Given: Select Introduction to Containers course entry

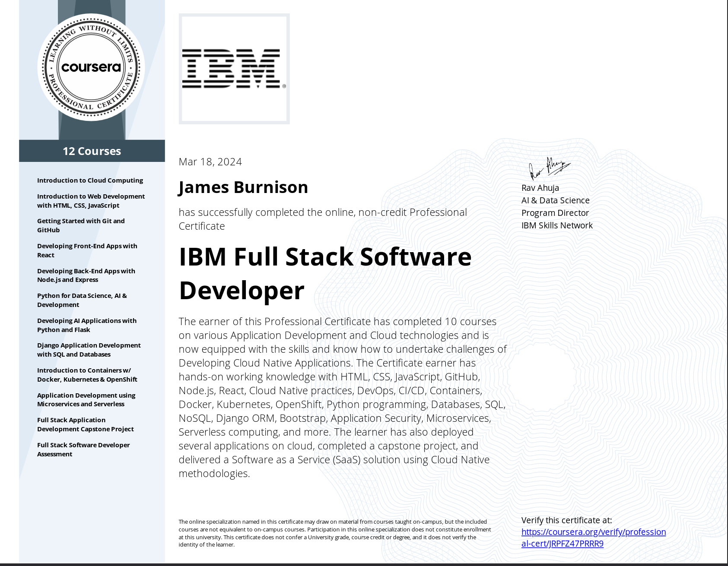Looking at the screenshot, I should (87, 375).
